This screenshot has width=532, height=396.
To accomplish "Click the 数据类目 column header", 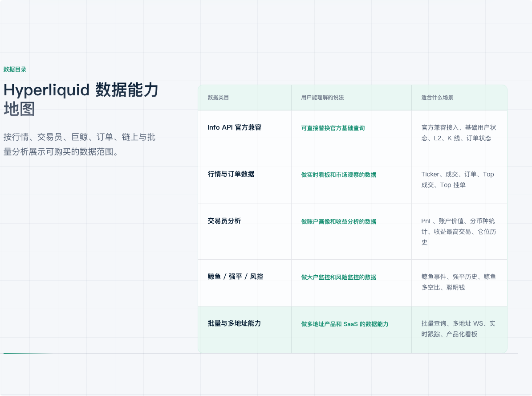I will (x=218, y=98).
